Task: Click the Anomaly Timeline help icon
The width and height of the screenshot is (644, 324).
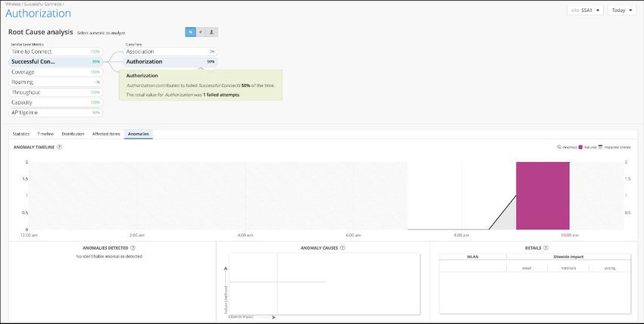Action: [x=59, y=147]
